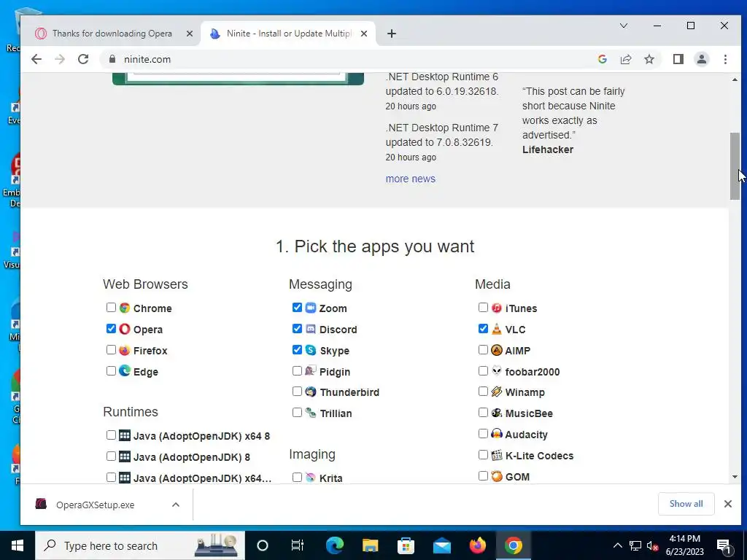The width and height of the screenshot is (747, 560).
Task: Open a new browser tab
Action: 392,34
